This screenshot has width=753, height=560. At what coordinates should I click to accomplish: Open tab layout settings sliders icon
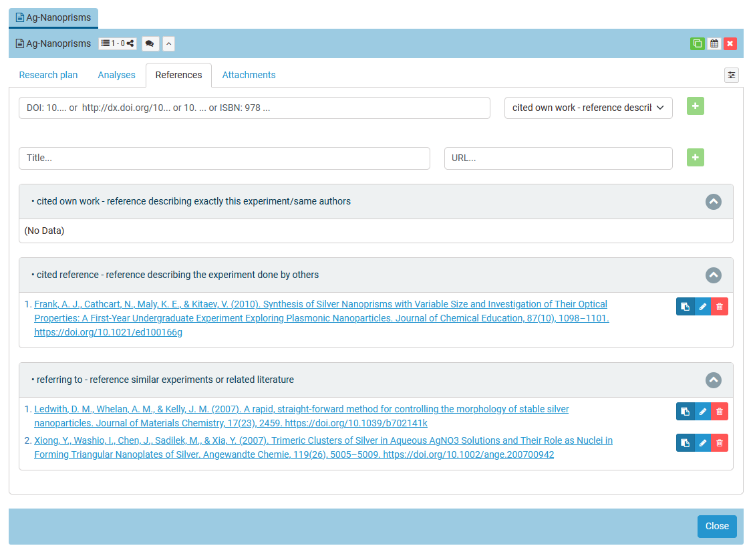point(732,75)
